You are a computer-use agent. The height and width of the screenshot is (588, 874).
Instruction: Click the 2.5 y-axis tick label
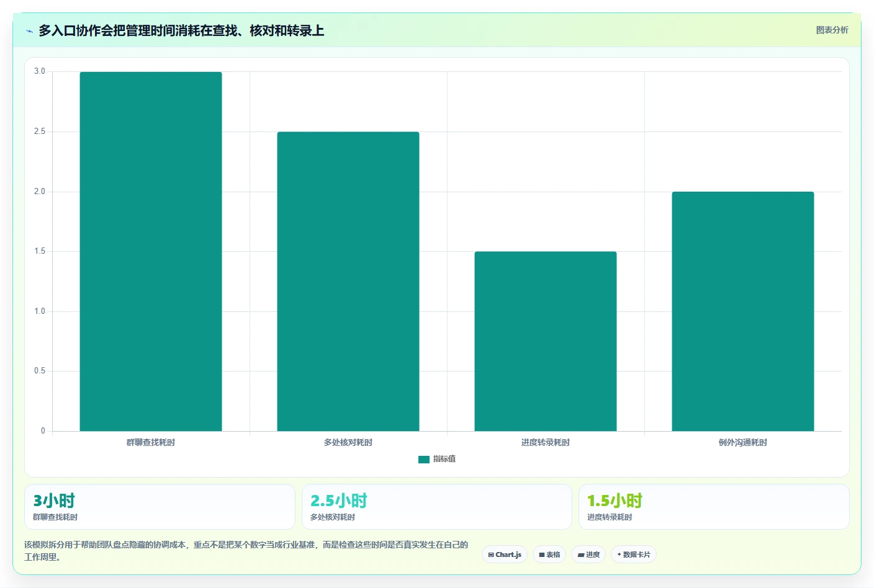point(40,131)
